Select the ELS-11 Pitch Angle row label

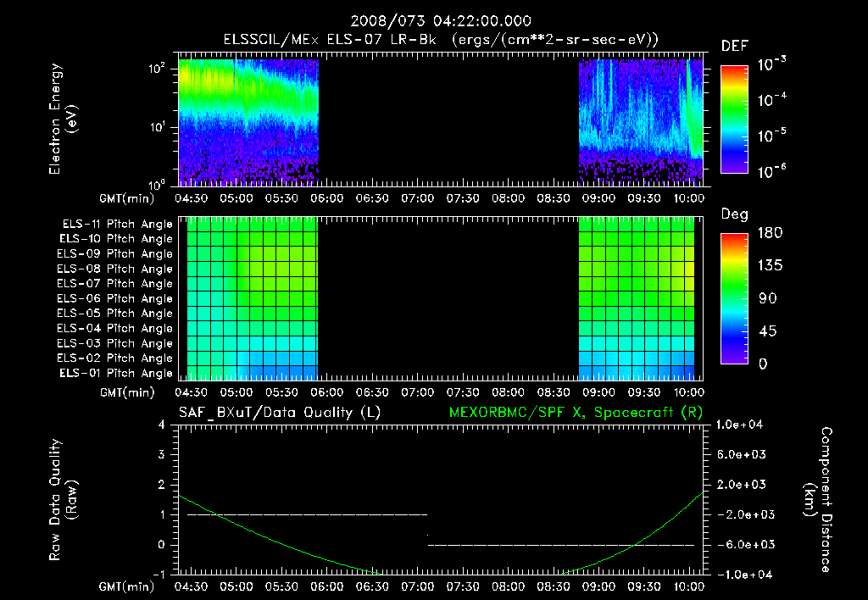click(x=117, y=225)
